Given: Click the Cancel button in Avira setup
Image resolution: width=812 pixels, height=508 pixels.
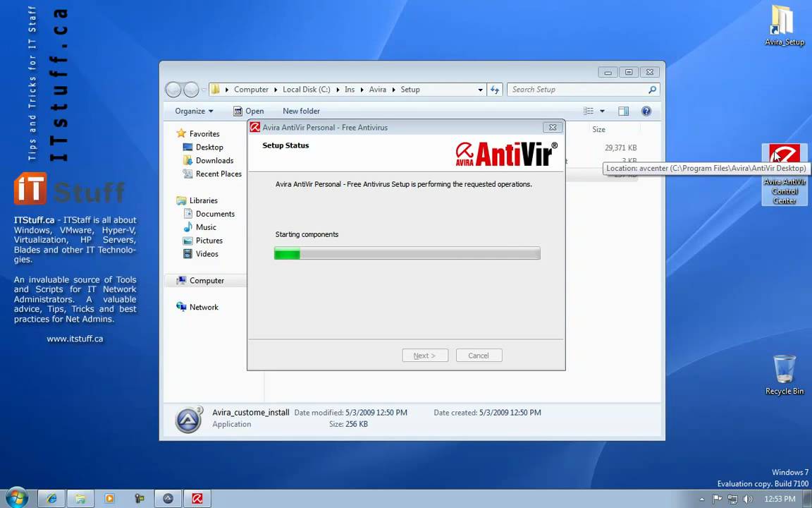Looking at the screenshot, I should point(479,356).
